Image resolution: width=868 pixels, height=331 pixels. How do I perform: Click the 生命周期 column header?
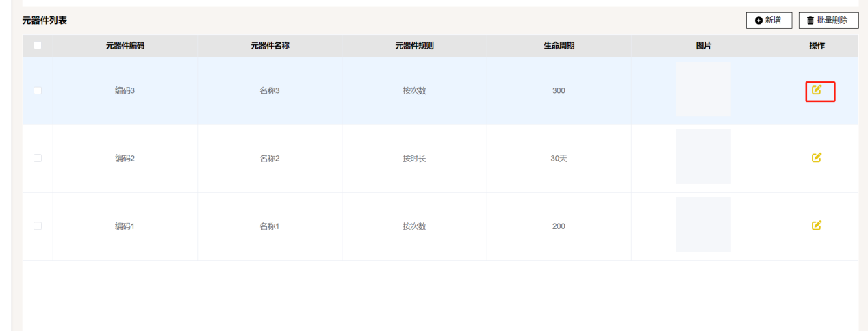click(x=559, y=46)
